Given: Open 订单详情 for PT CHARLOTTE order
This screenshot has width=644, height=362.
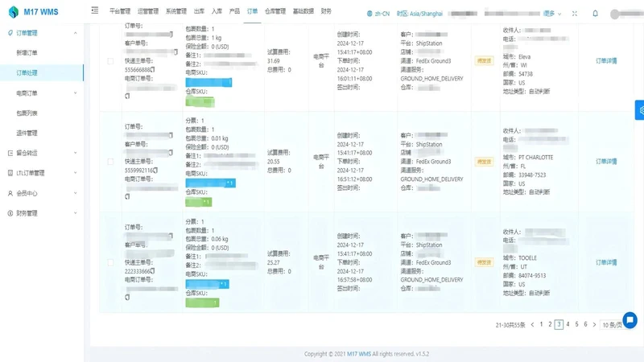Looking at the screenshot, I should [606, 162].
